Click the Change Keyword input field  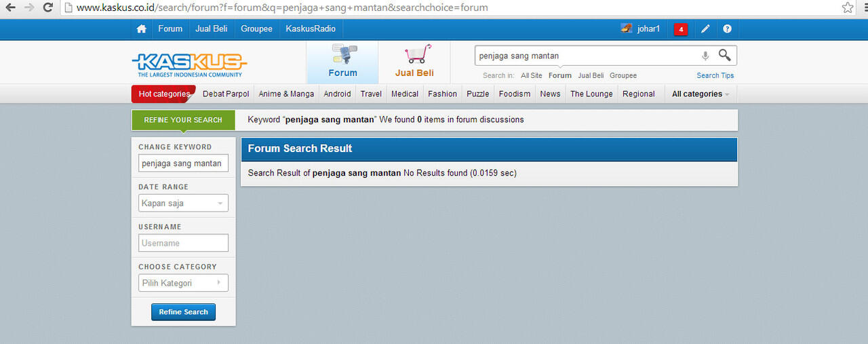click(183, 164)
